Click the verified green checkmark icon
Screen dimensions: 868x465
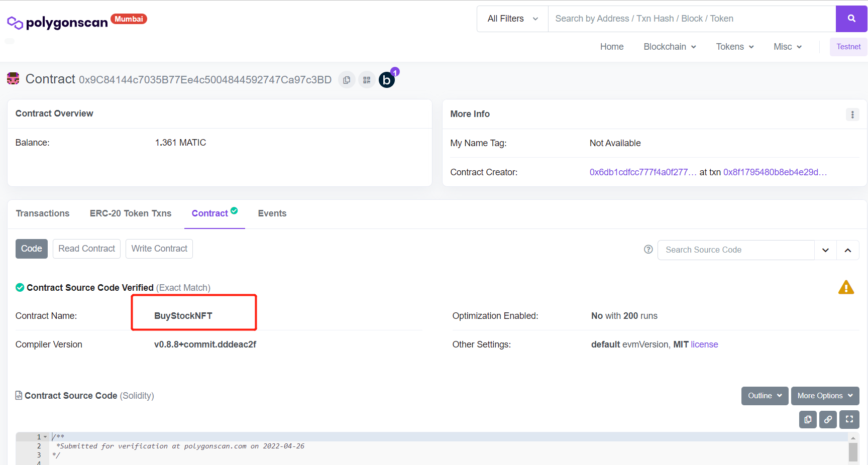click(x=20, y=288)
